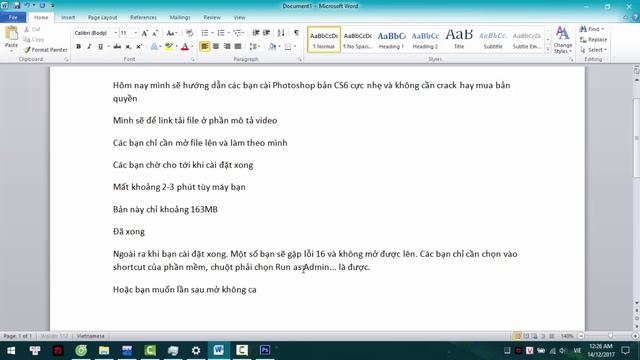
Task: Click the paragraph shading paint bucket
Action: pos(272,47)
